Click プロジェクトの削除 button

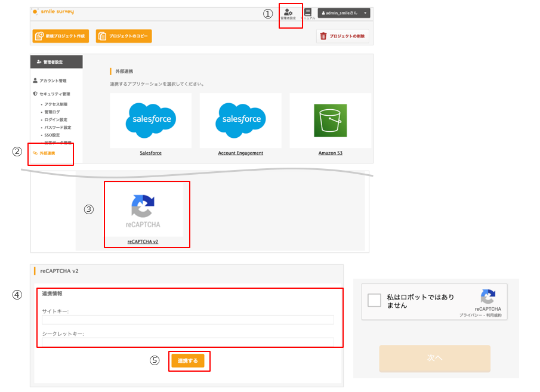(x=342, y=36)
